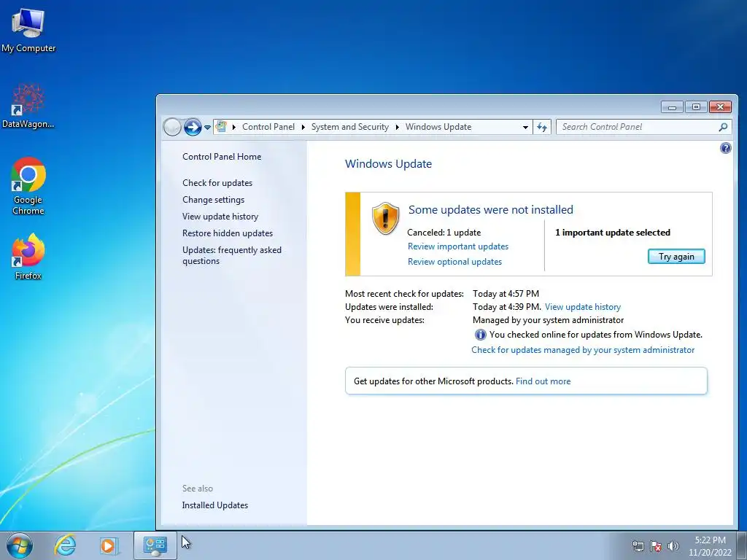Open Change settings in the sidebar
Image resolution: width=747 pixels, height=560 pixels.
coord(213,200)
